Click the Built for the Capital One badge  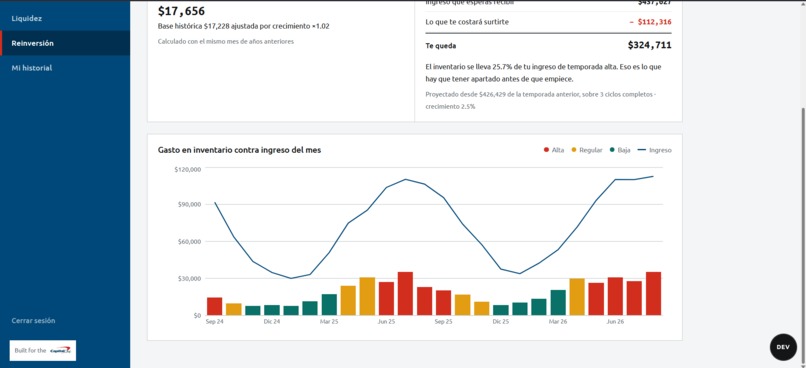(43, 351)
